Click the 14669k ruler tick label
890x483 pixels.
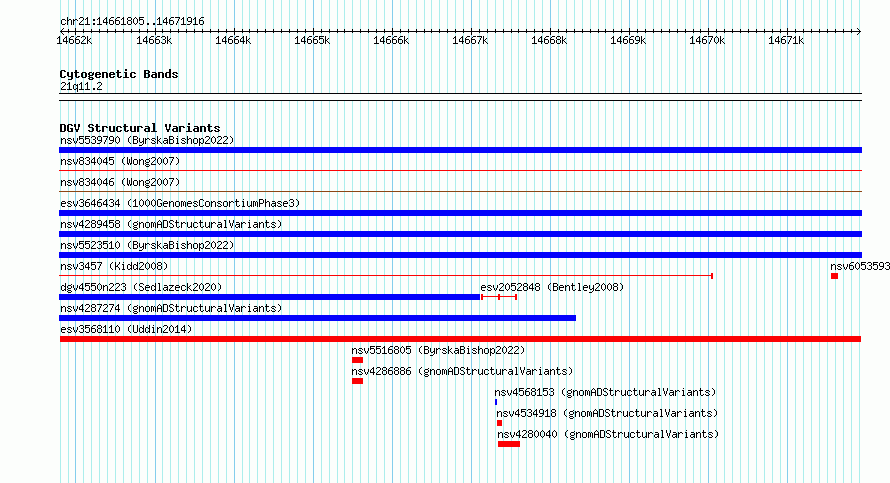628,40
